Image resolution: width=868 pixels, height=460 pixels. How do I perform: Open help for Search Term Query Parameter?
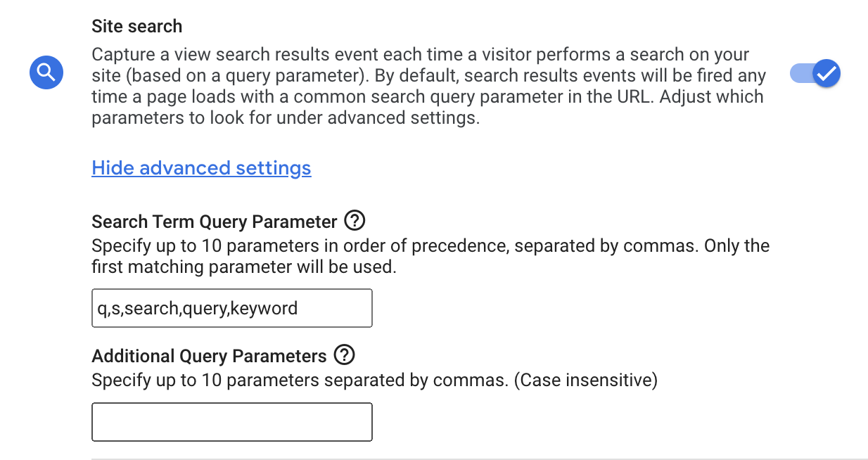[x=355, y=222]
